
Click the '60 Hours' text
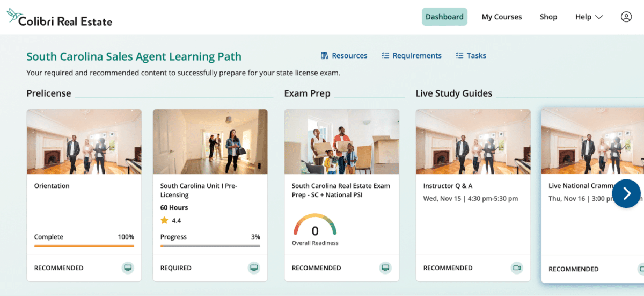[174, 207]
